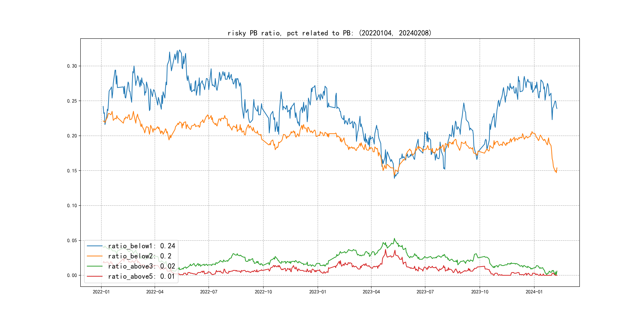644x322 pixels.
Task: Click the 0.05 y-axis tick label
Action: (x=72, y=241)
